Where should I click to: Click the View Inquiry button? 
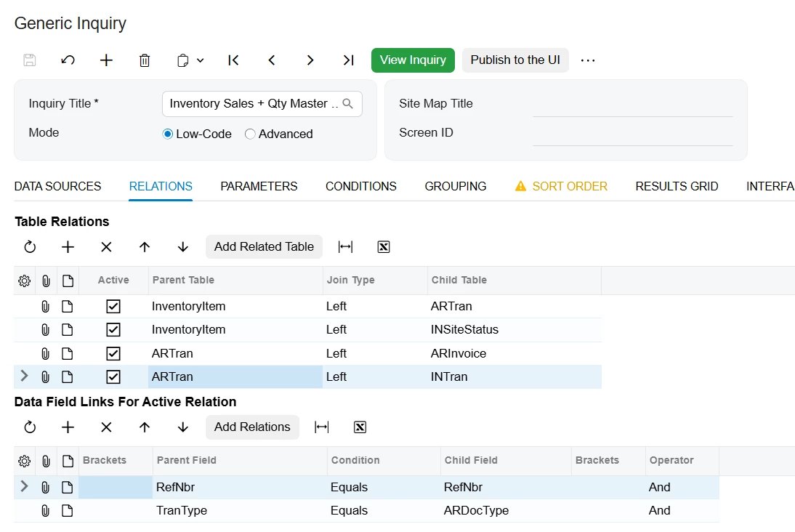413,60
